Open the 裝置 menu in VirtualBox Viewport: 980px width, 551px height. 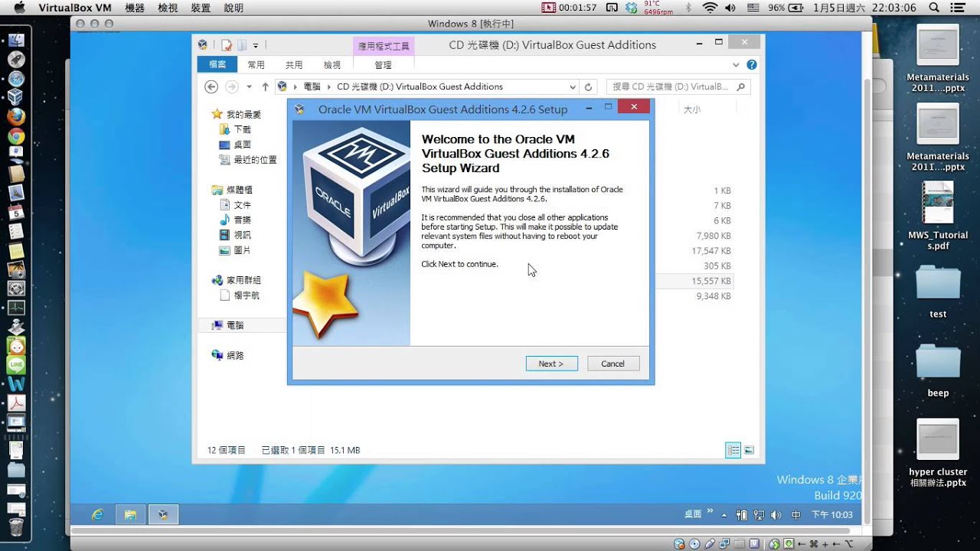click(201, 8)
